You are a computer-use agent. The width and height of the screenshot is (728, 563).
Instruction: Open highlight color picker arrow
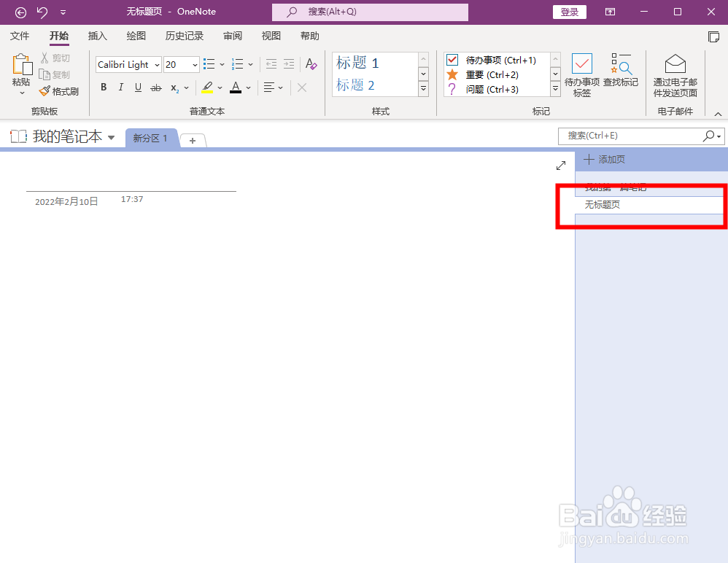[x=220, y=88]
